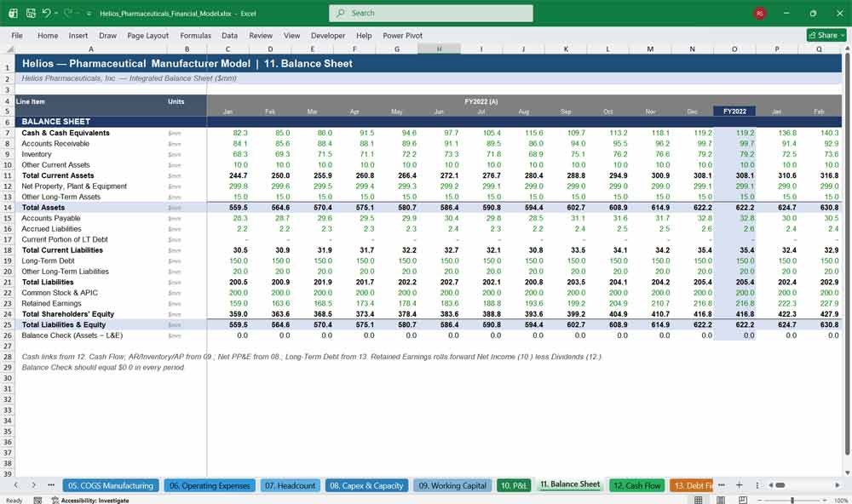Select column O header
852x504 pixels.
point(734,49)
